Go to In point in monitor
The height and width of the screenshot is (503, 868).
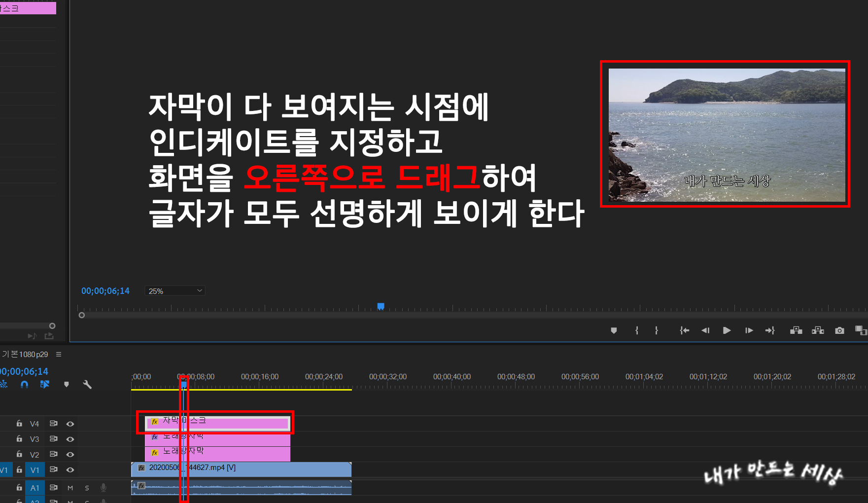click(x=685, y=330)
